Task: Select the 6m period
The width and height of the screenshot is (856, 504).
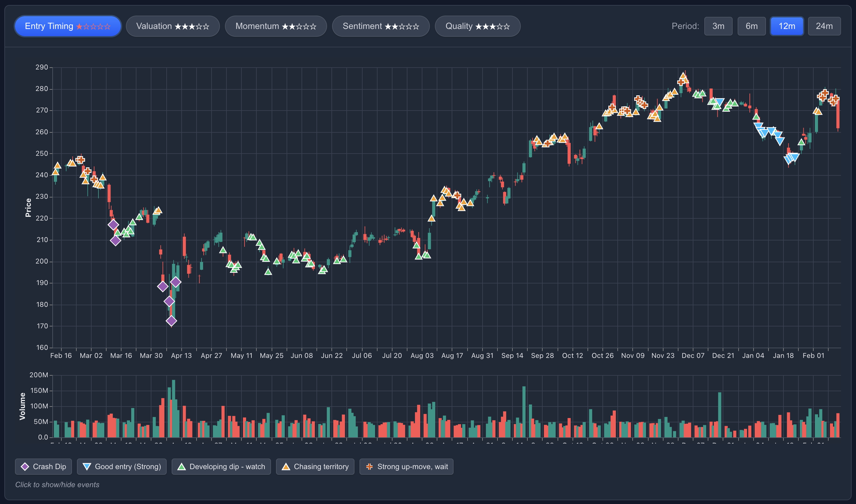Action: click(x=751, y=26)
